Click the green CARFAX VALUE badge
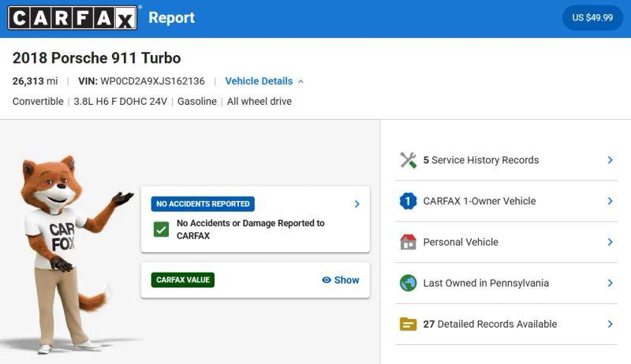Viewport: 631px width, 364px height. click(x=183, y=280)
